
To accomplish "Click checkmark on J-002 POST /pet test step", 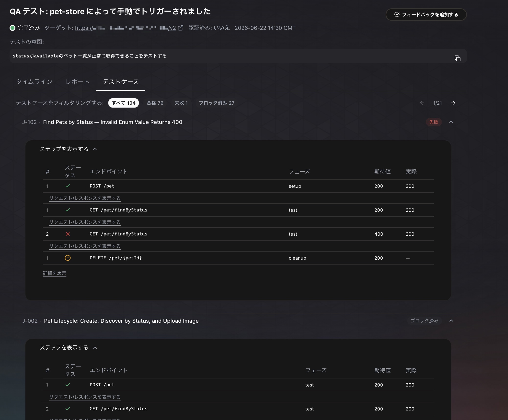I will [x=68, y=385].
